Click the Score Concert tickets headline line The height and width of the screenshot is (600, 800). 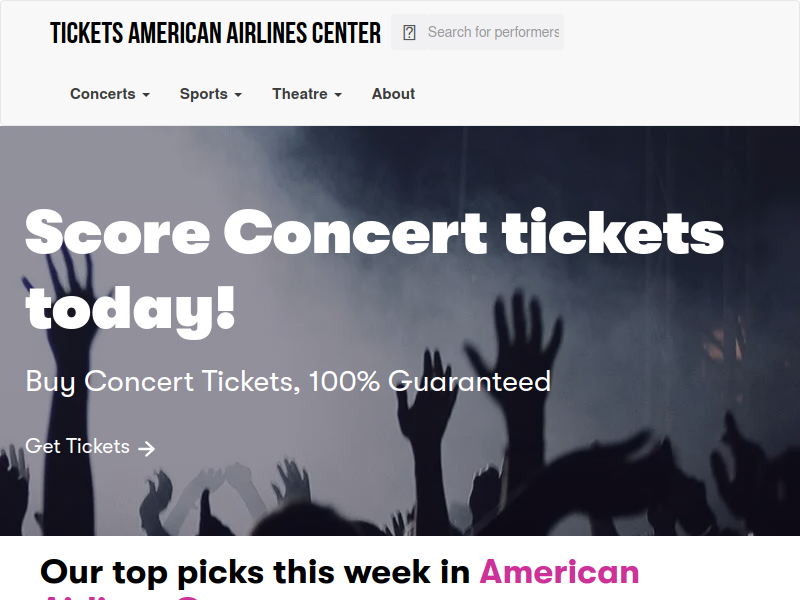374,232
